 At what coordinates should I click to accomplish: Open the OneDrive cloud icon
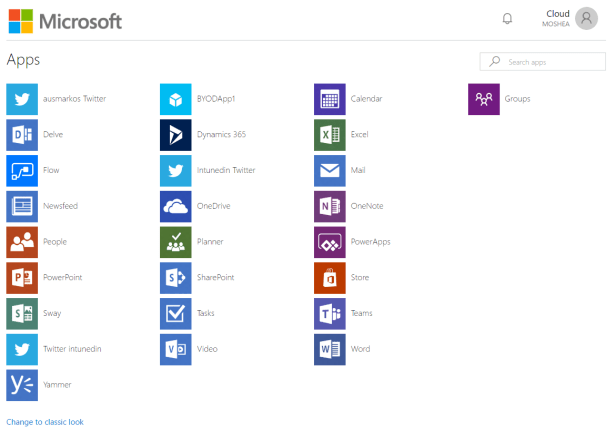176,206
